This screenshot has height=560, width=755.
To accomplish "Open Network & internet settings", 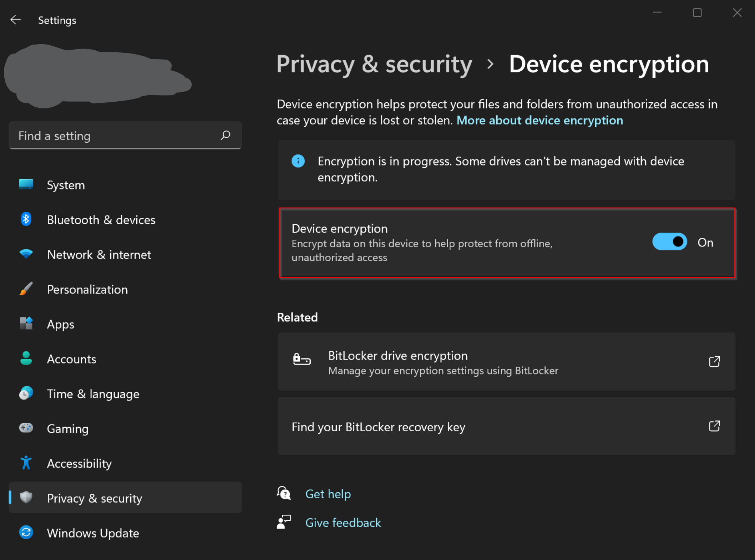I will point(125,254).
